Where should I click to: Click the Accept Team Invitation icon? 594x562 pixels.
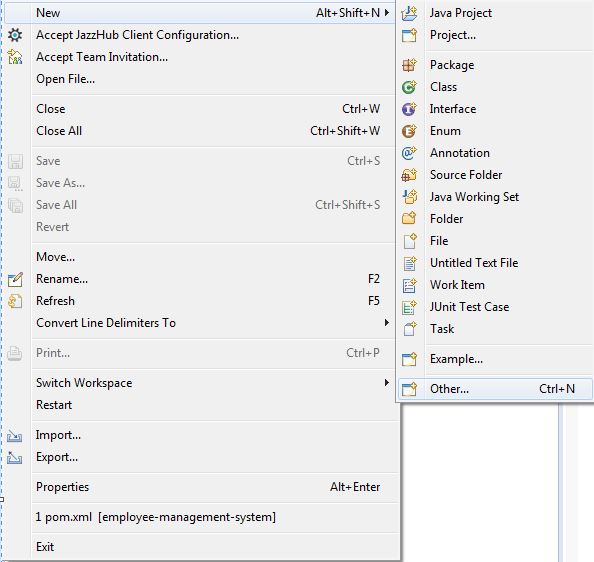(x=15, y=57)
